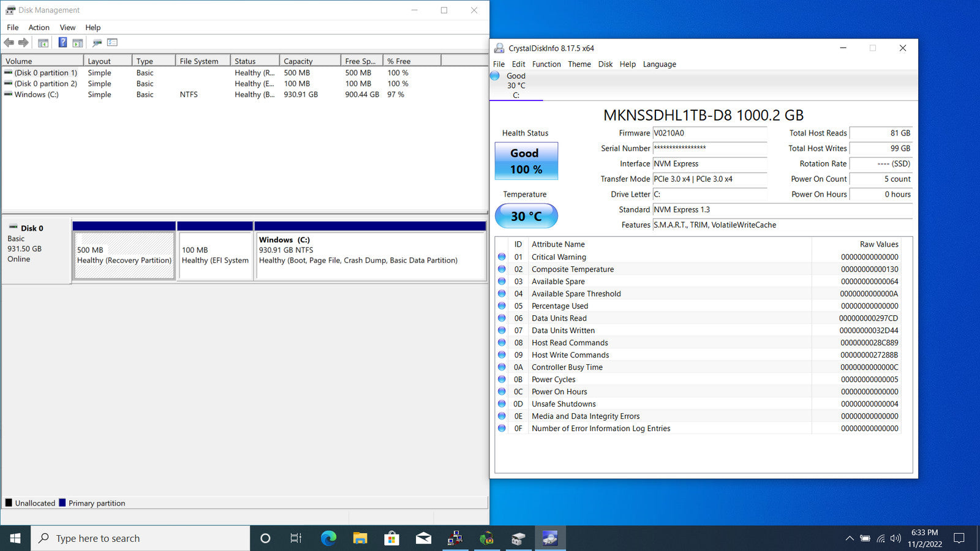Open Task View on the taskbar
The width and height of the screenshot is (980, 551).
(296, 538)
